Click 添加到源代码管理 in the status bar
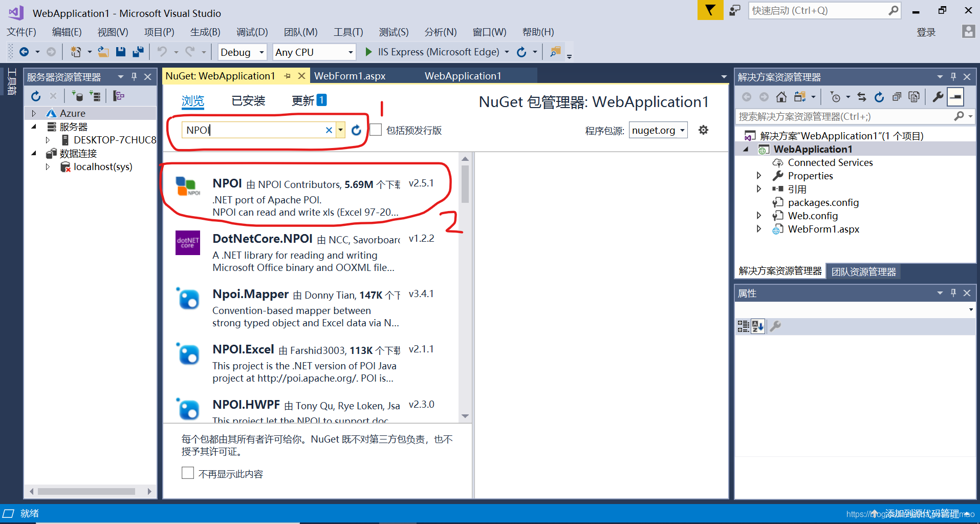 (922, 513)
